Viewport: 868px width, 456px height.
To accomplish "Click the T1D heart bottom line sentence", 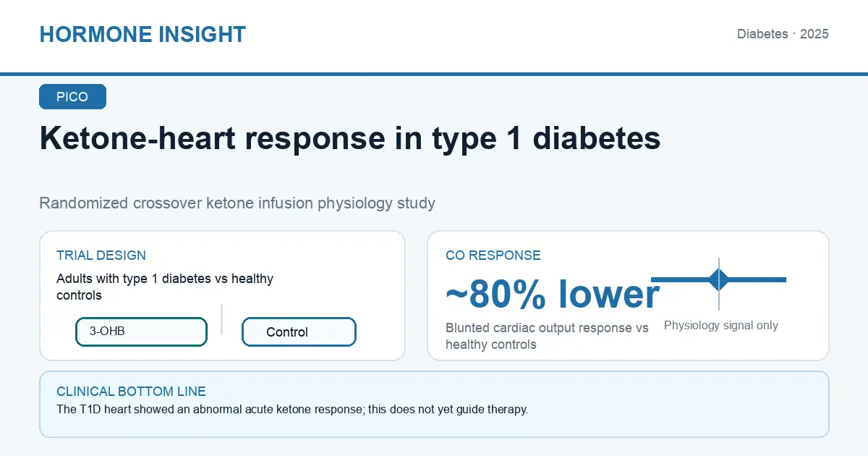I will click(292, 410).
